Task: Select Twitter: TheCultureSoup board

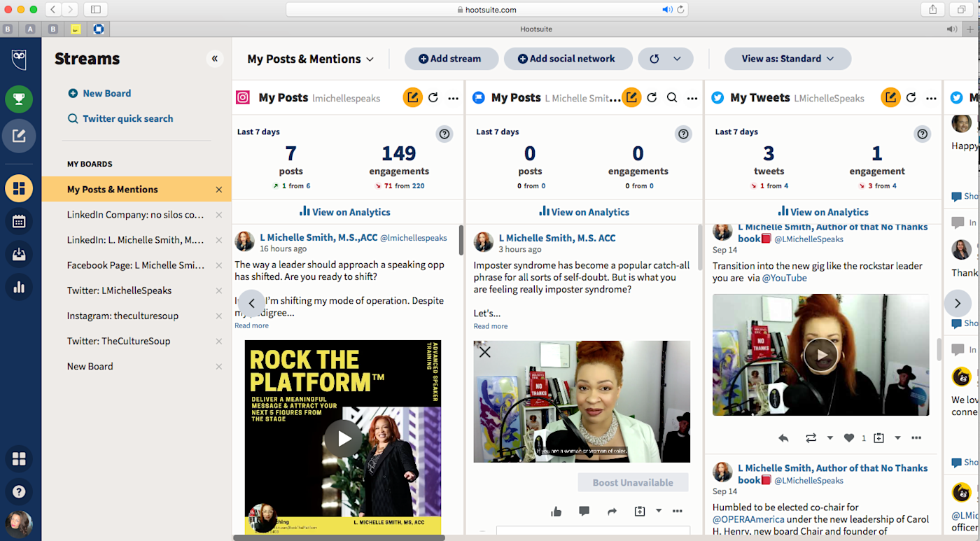Action: point(136,341)
